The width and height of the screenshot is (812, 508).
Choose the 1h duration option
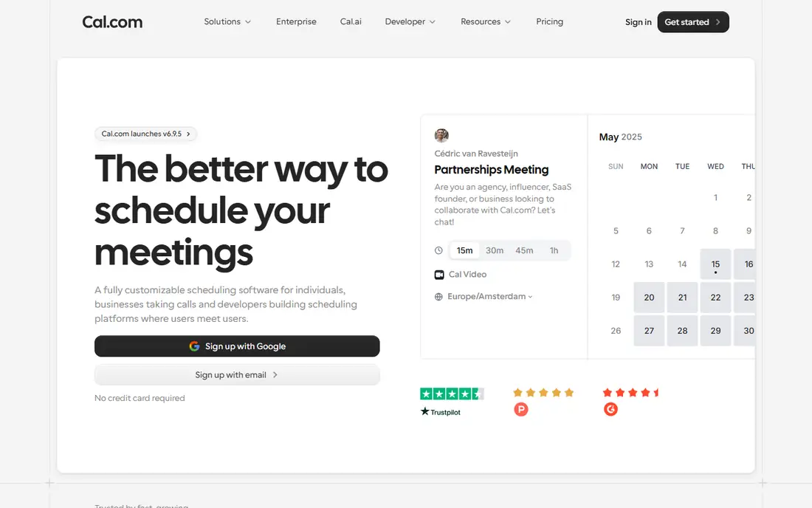coord(554,250)
